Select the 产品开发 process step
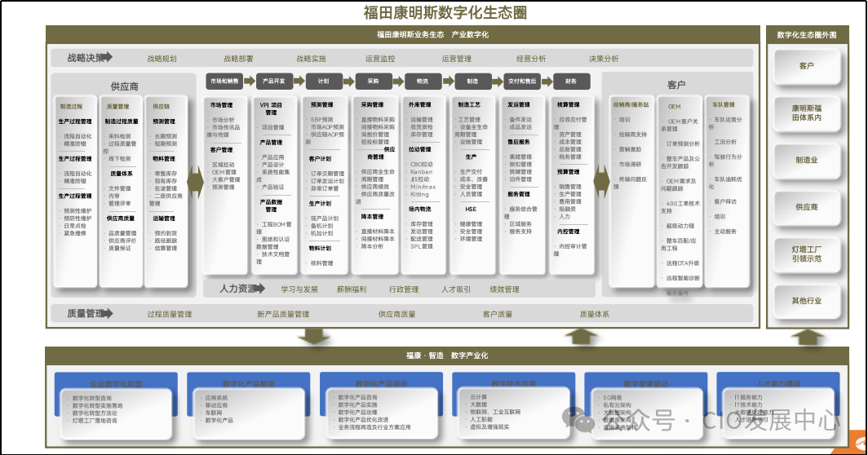This screenshot has height=455, width=868. pyautogui.click(x=273, y=82)
